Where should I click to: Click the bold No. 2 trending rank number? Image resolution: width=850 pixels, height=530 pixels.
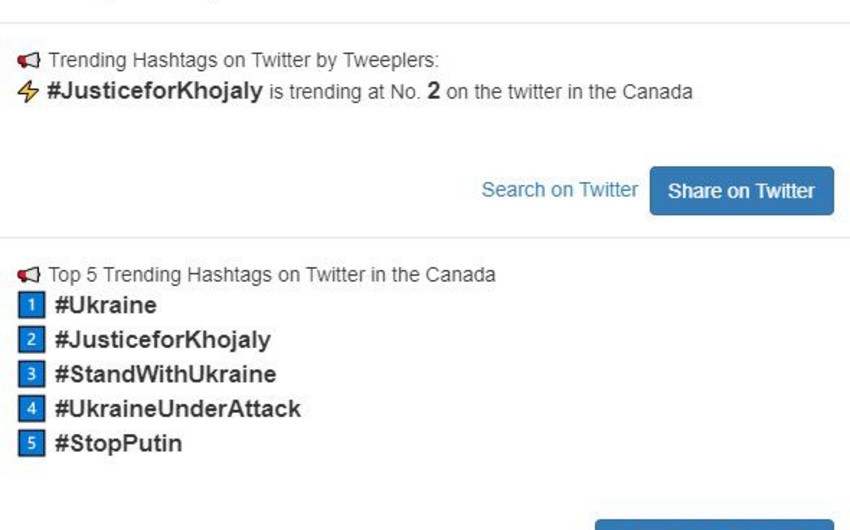(x=433, y=92)
